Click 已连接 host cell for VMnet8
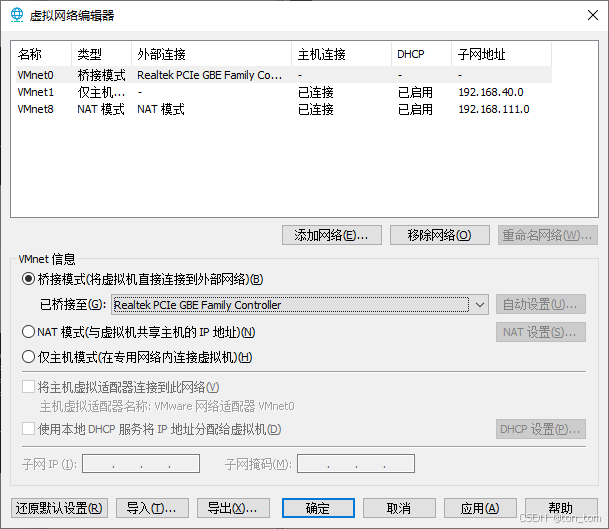The image size is (609, 529). [316, 109]
